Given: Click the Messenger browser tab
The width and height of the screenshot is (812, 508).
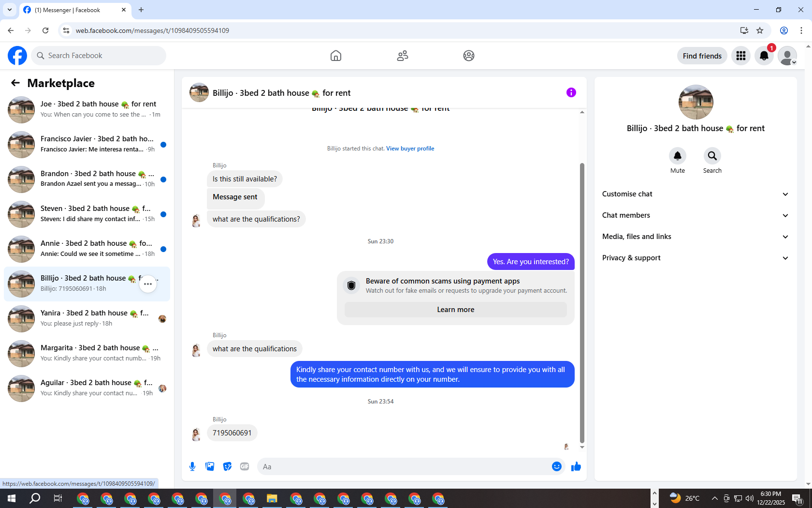Looking at the screenshot, I should point(75,10).
